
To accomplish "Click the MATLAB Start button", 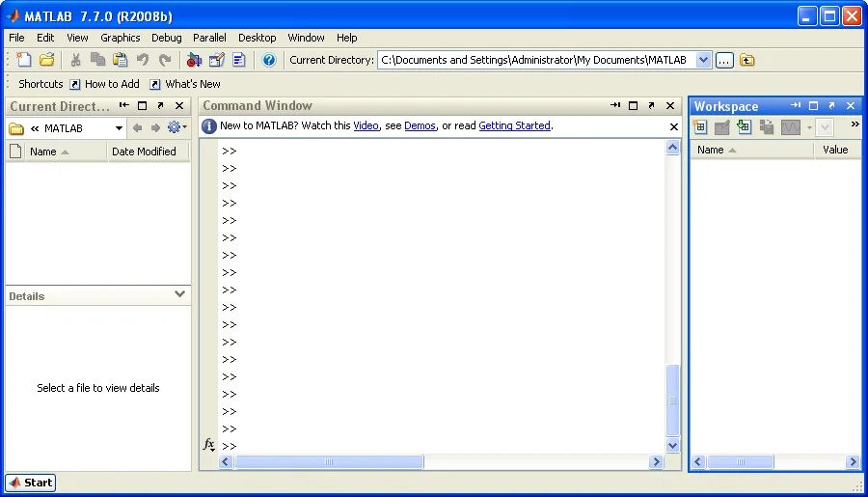I will coord(31,483).
